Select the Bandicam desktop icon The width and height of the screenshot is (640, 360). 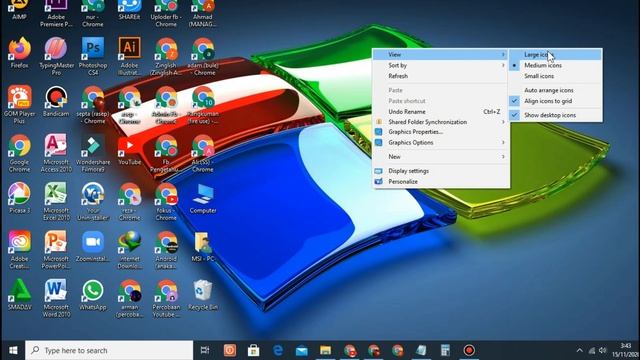(x=56, y=101)
